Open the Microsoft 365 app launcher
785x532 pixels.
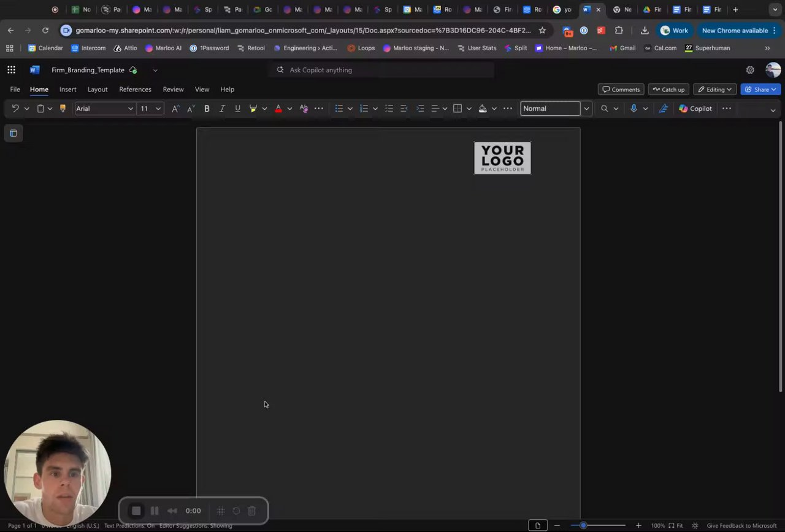coord(11,70)
